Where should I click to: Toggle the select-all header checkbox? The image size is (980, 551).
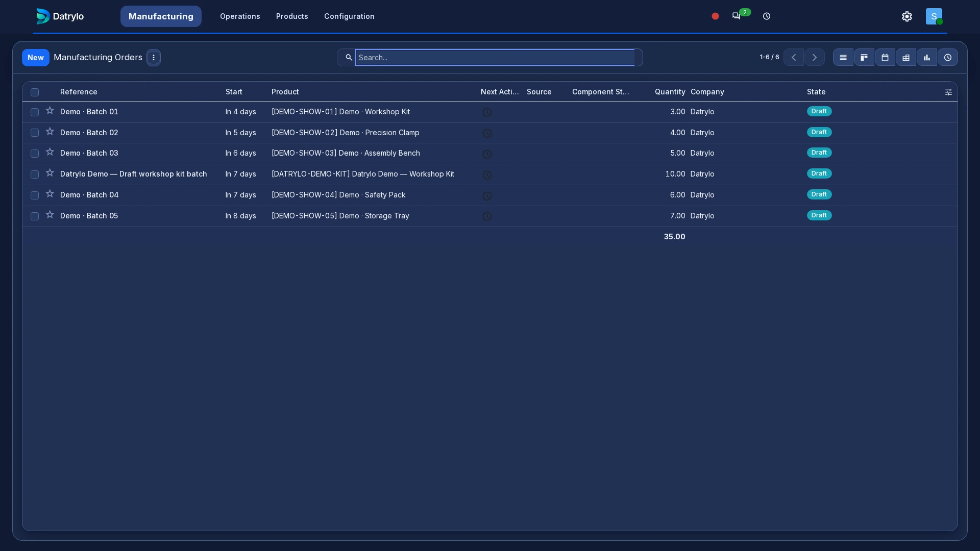pos(35,92)
